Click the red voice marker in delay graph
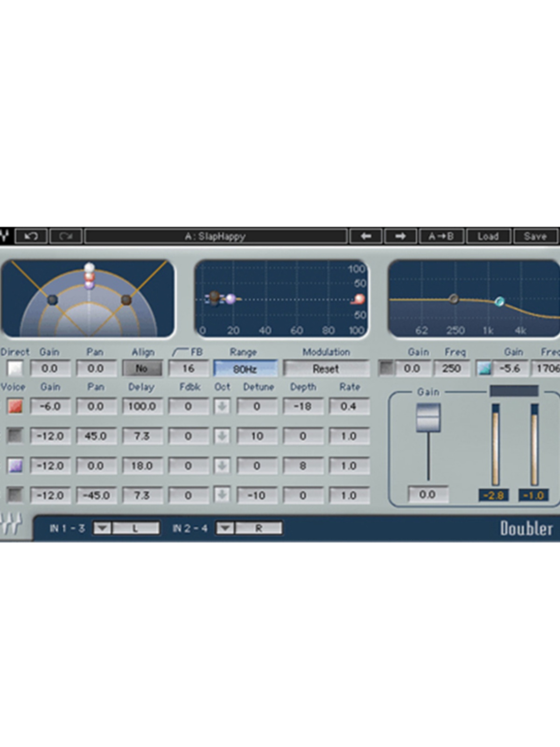This screenshot has height=747, width=560. click(x=359, y=299)
